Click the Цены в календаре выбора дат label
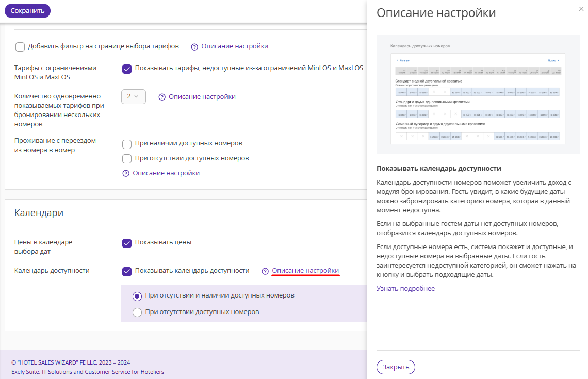The height and width of the screenshot is (379, 588). click(x=43, y=246)
